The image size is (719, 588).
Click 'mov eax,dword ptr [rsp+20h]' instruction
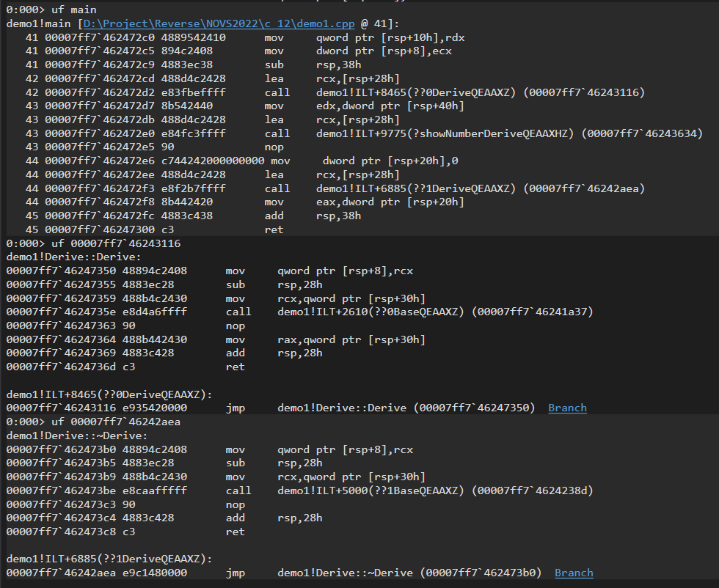pos(365,202)
